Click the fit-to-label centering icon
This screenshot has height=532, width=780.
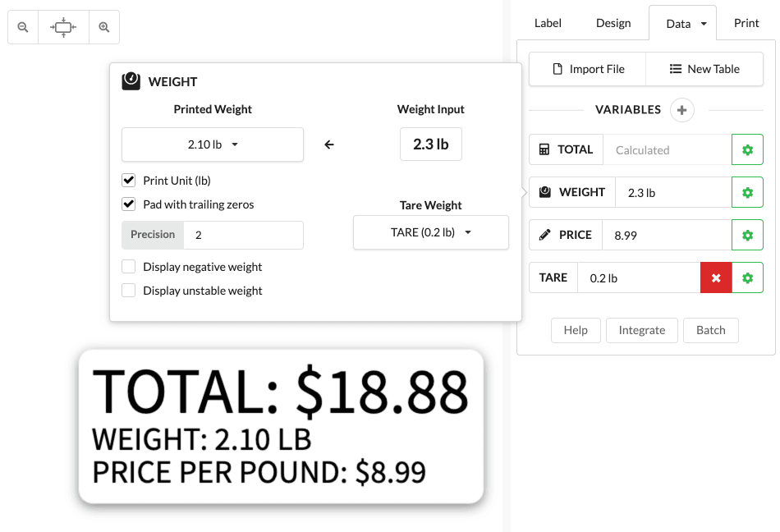[62, 26]
